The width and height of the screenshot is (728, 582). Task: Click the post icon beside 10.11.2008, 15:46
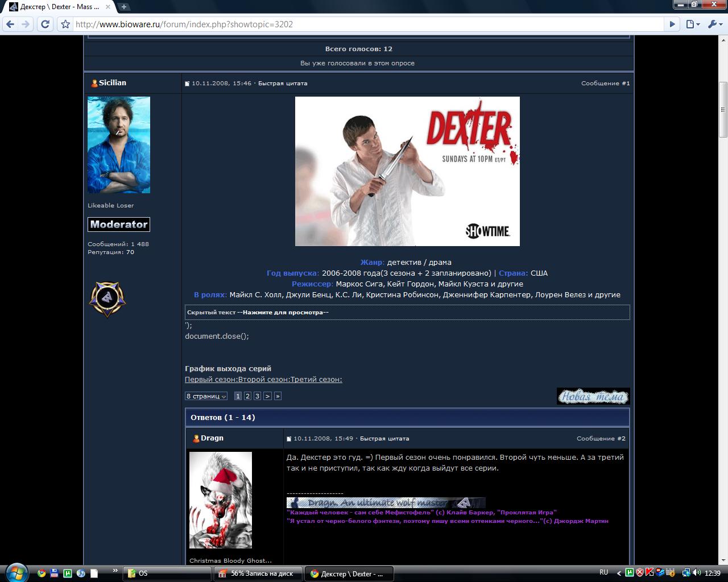(187, 84)
